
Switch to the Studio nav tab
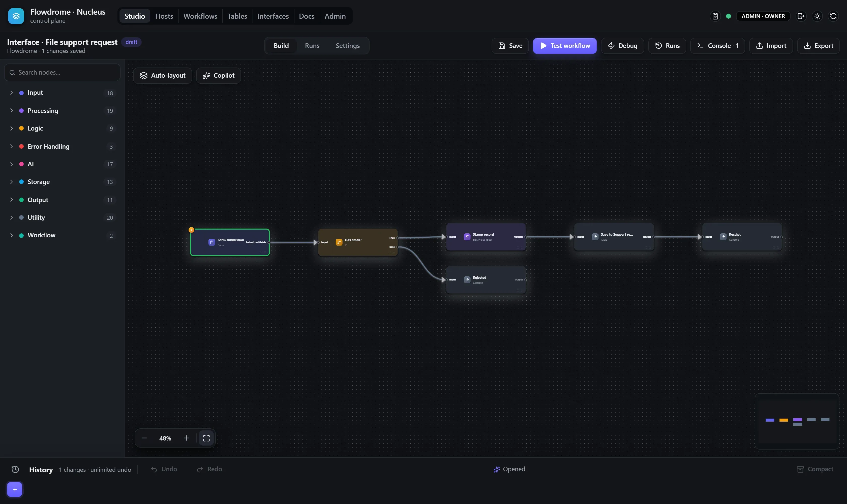pos(135,16)
